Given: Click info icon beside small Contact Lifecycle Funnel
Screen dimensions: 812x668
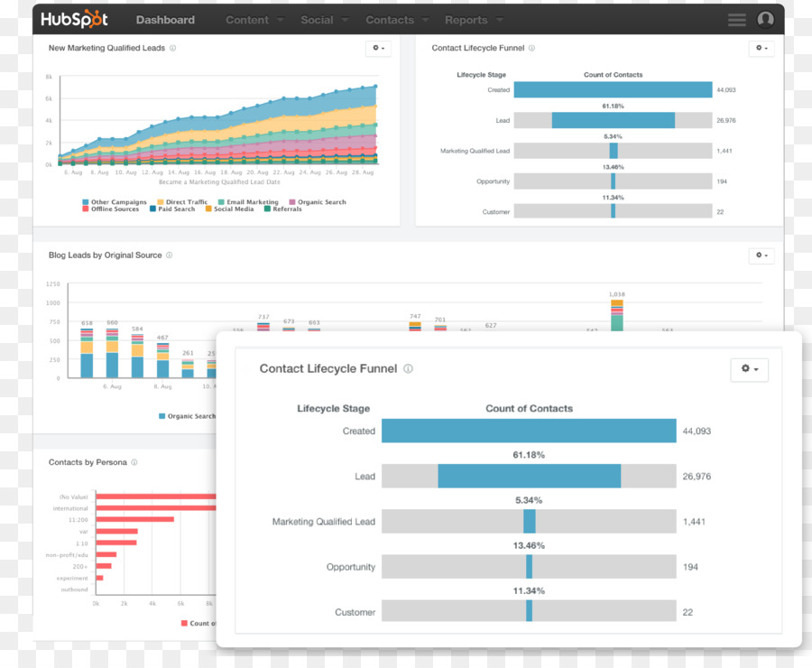Looking at the screenshot, I should (x=531, y=48).
